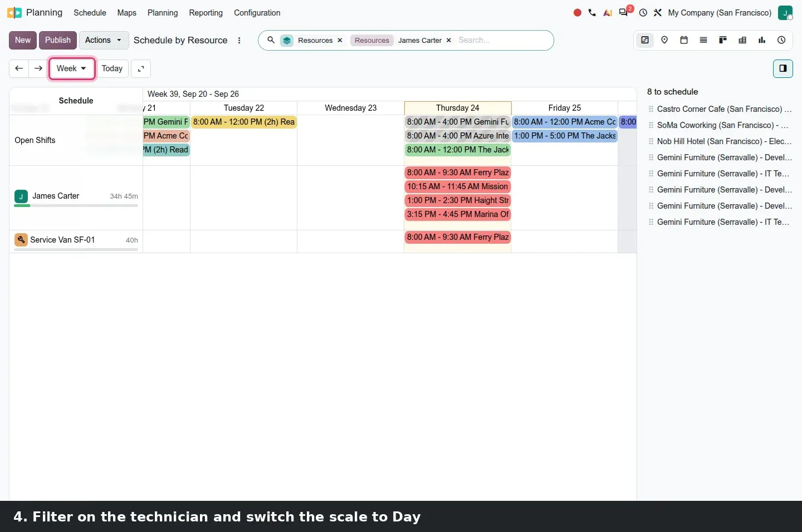
Task: Switch to Kanban view
Action: [723, 40]
